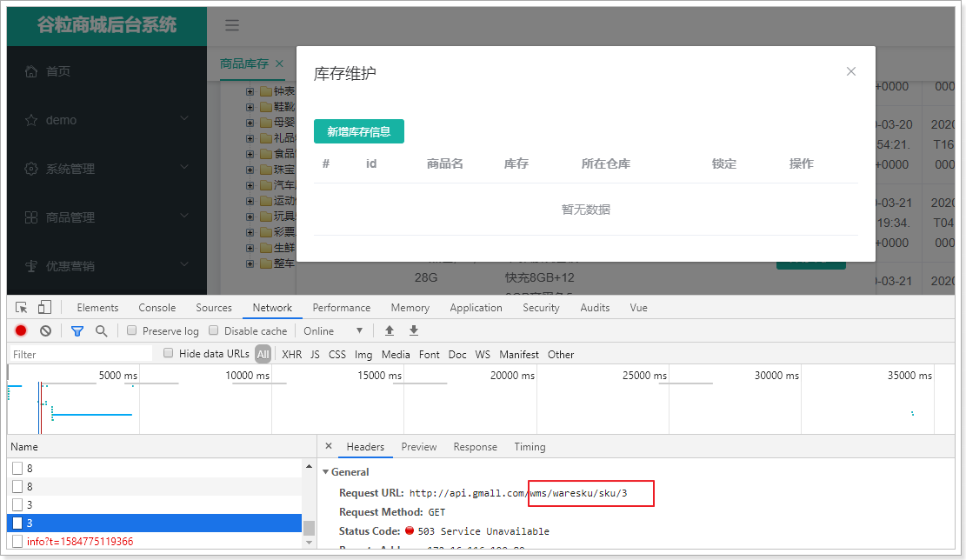This screenshot has height=560, width=966.
Task: Click the 新增库存信息 button
Action: pos(358,131)
